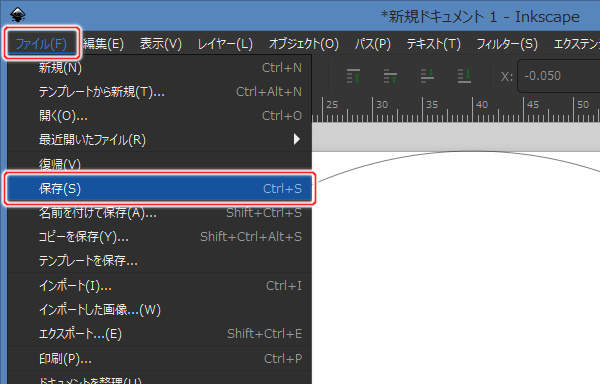This screenshot has width=600, height=384.
Task: Open the レイヤー(L) menu
Action: point(225,43)
